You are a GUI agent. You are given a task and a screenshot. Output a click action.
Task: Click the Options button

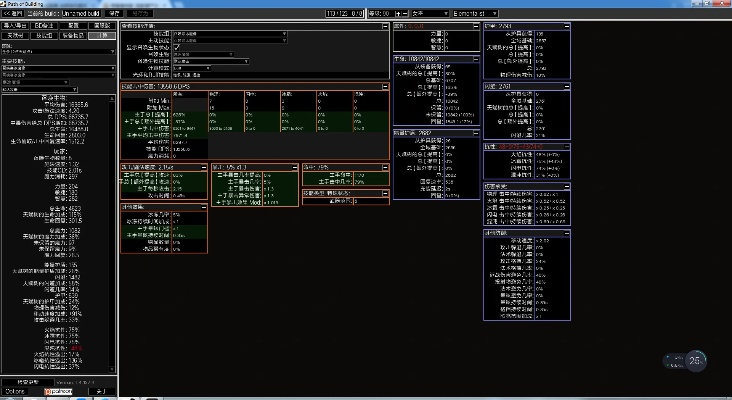point(14,391)
